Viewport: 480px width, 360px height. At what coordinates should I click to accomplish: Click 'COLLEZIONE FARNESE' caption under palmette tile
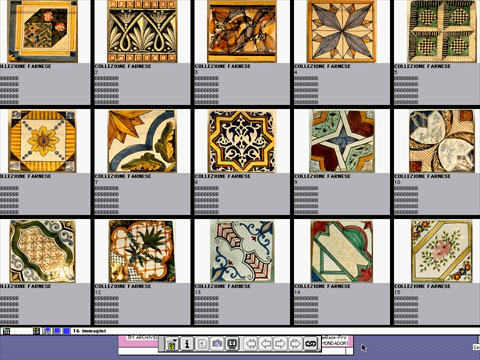point(123,66)
